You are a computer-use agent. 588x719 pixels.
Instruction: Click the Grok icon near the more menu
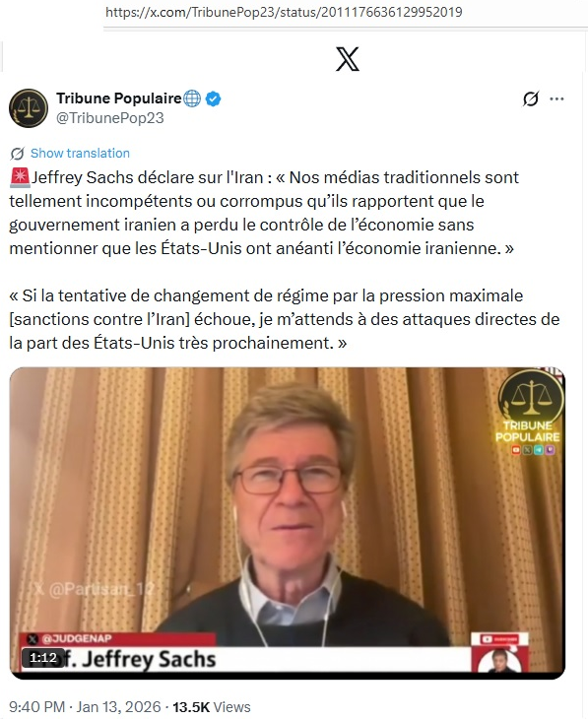click(531, 98)
